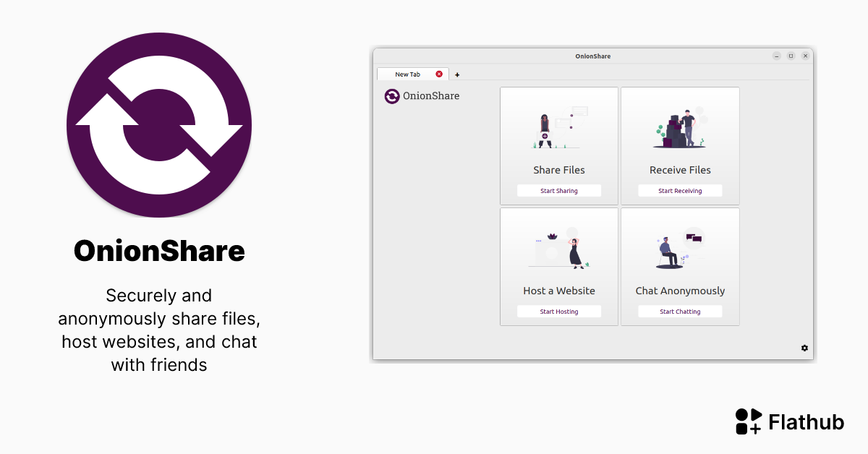The image size is (868, 454).
Task: Click the Share Files illustration
Action: coord(558,127)
